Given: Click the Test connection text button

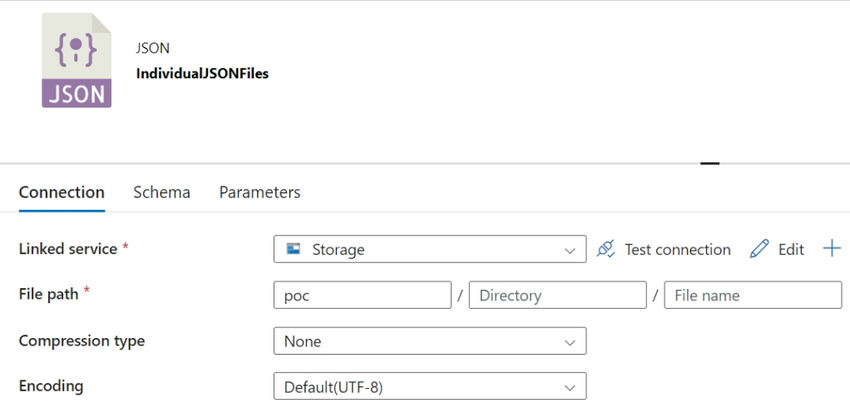Looking at the screenshot, I should click(678, 249).
